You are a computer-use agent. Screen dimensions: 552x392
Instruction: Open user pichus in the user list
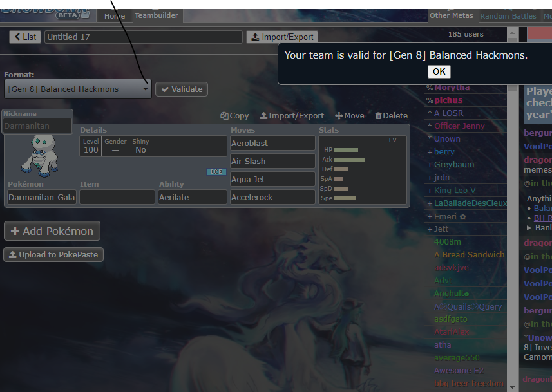click(x=448, y=100)
